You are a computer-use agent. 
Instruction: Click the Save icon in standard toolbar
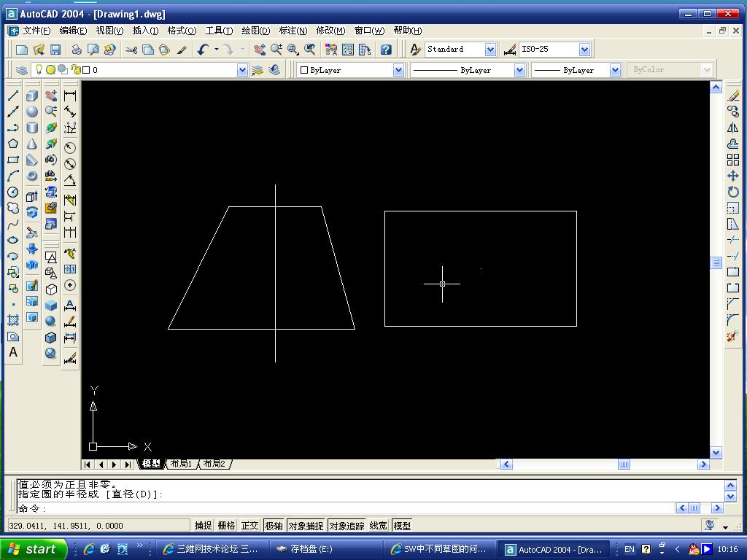click(55, 50)
